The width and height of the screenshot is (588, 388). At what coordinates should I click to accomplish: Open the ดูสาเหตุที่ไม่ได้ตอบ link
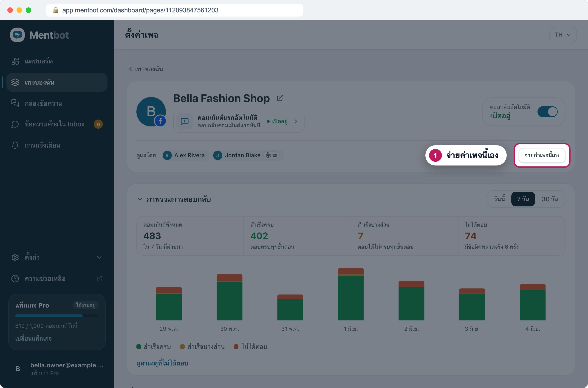point(162,363)
